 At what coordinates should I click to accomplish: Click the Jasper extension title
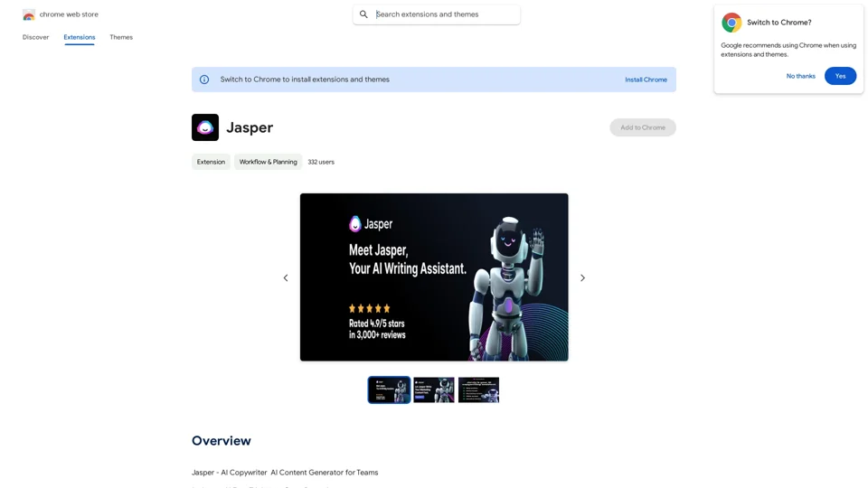tap(250, 127)
